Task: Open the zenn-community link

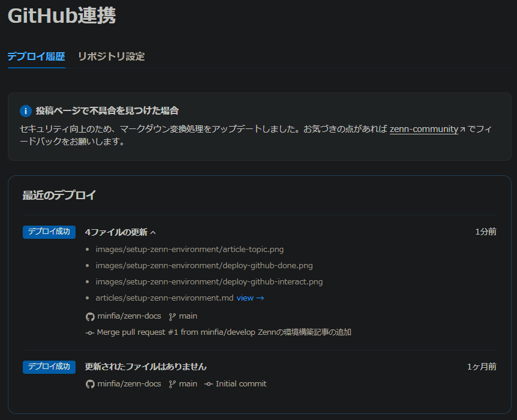Action: coord(423,129)
